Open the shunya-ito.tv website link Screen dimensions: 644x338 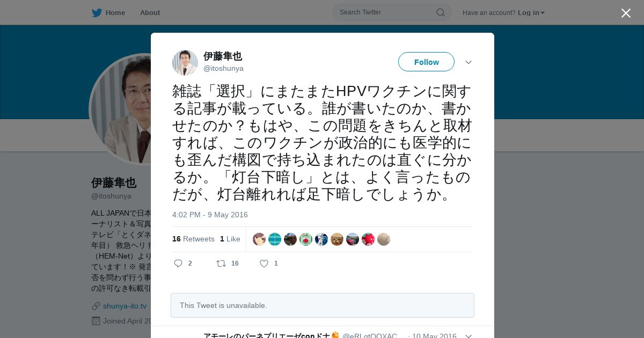(x=125, y=306)
